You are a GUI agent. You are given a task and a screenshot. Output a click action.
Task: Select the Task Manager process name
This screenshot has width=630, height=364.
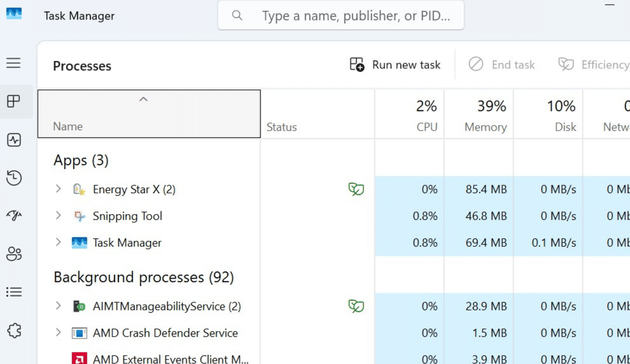coord(127,243)
